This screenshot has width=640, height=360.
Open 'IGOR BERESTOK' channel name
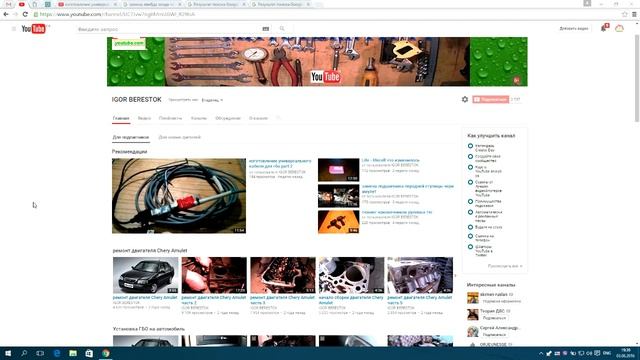(x=137, y=100)
